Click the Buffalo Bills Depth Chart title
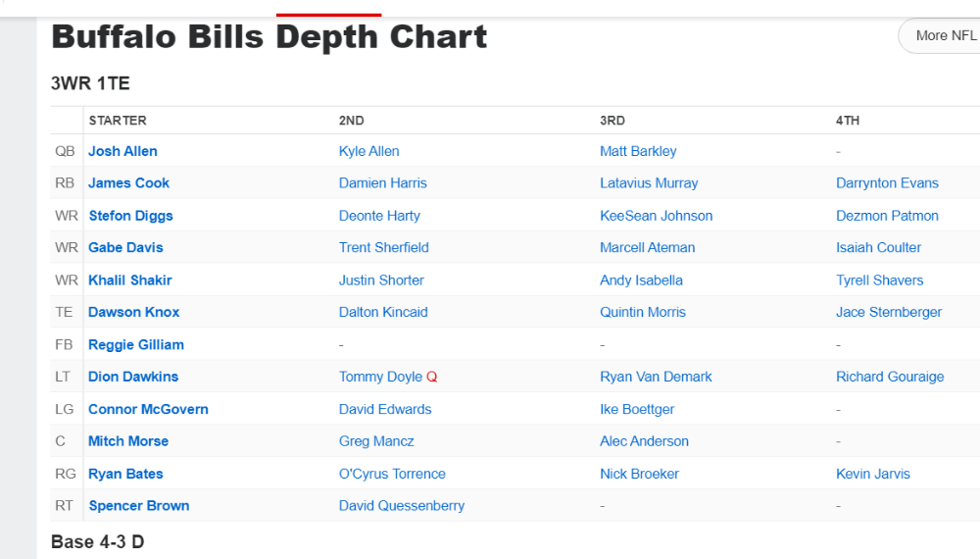 269,36
